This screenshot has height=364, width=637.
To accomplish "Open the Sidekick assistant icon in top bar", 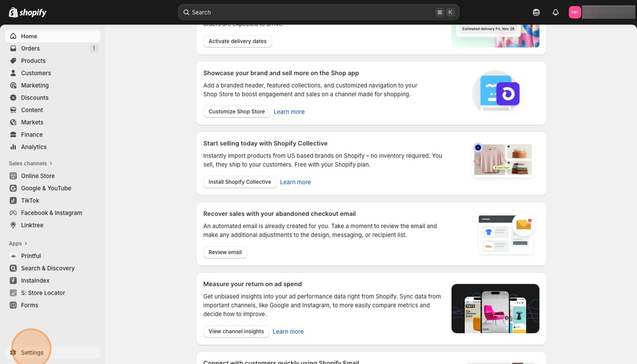I will [536, 12].
